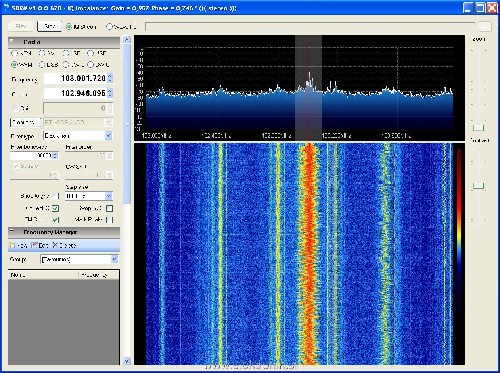Select the second input source radio in the top bar
The height and width of the screenshot is (373, 500).
pyautogui.click(x=109, y=27)
